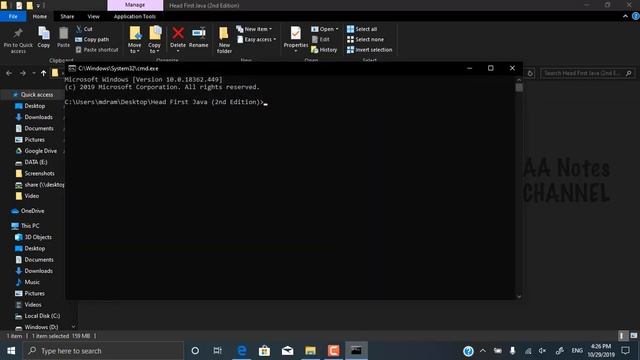640x360 pixels.
Task: Open the Move to dropdown
Action: pyautogui.click(x=135, y=40)
